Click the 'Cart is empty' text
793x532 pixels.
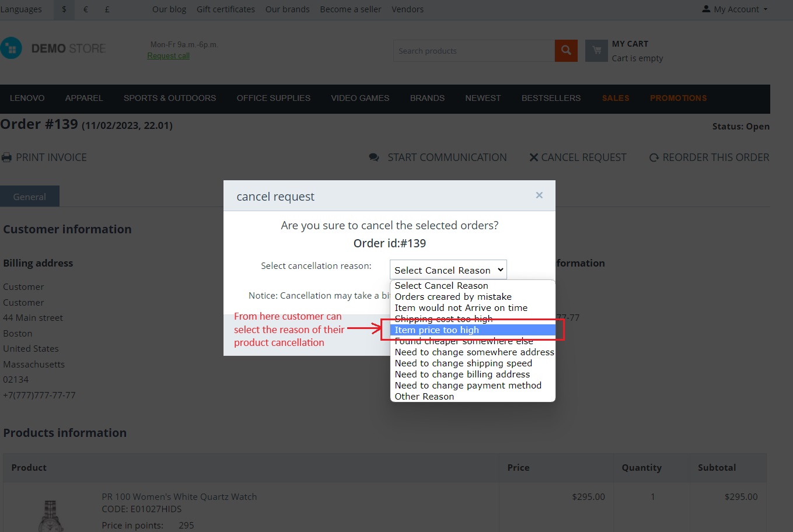[637, 58]
